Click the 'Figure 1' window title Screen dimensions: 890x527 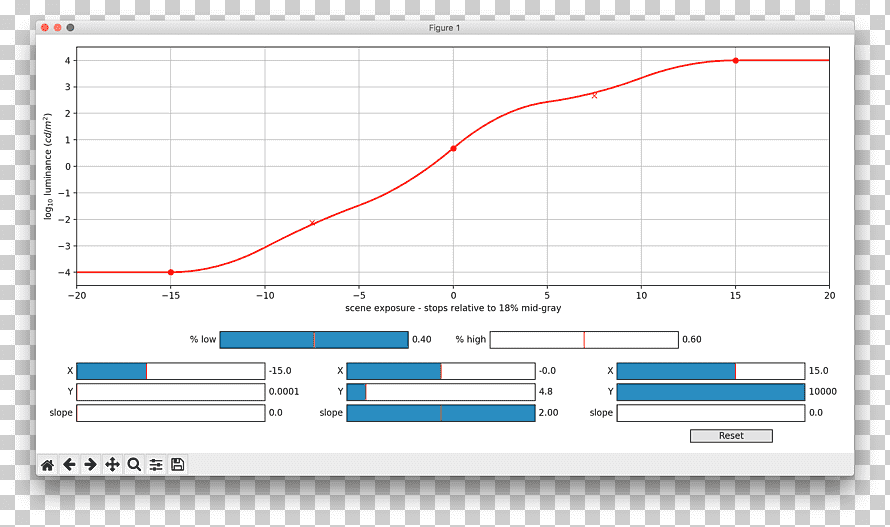click(444, 28)
